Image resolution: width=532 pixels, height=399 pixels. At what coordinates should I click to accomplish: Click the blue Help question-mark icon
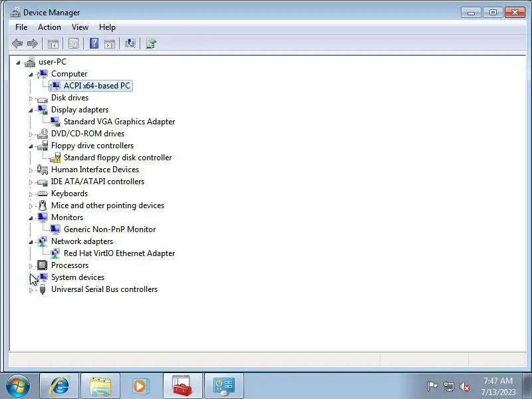[x=94, y=43]
